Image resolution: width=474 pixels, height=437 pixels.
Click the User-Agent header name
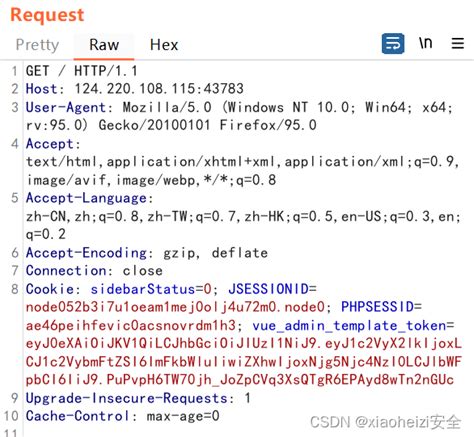tap(66, 107)
